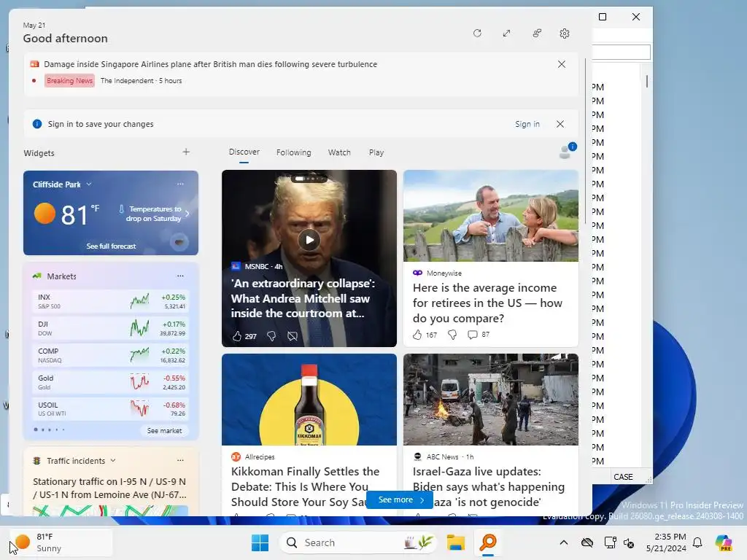747x560 pixels.
Task: Open the profile avatar with notification badge
Action: [x=567, y=151]
